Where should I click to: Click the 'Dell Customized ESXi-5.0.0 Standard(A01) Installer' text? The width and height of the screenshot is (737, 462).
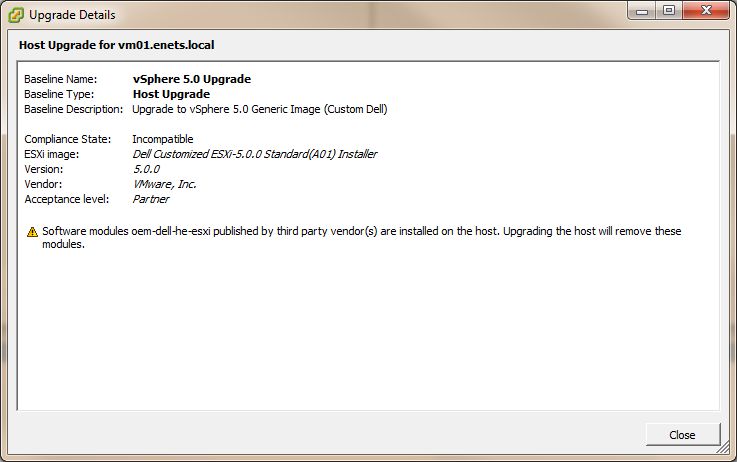coord(255,154)
